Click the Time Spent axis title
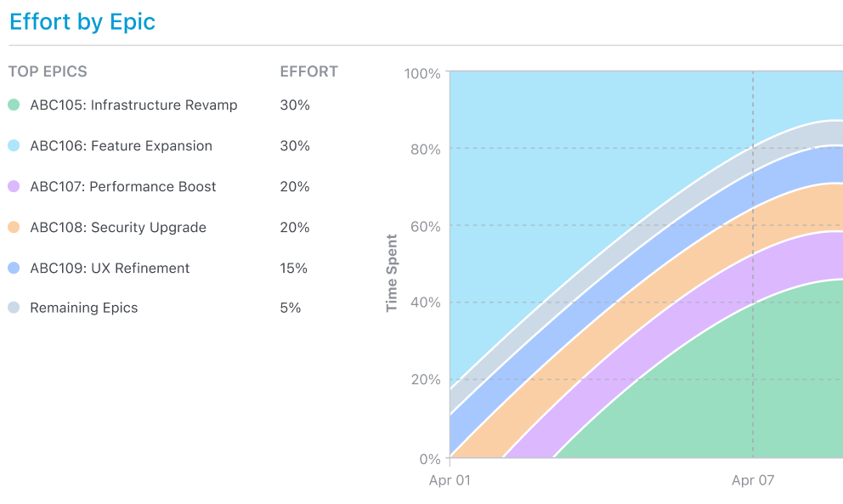 pos(392,273)
